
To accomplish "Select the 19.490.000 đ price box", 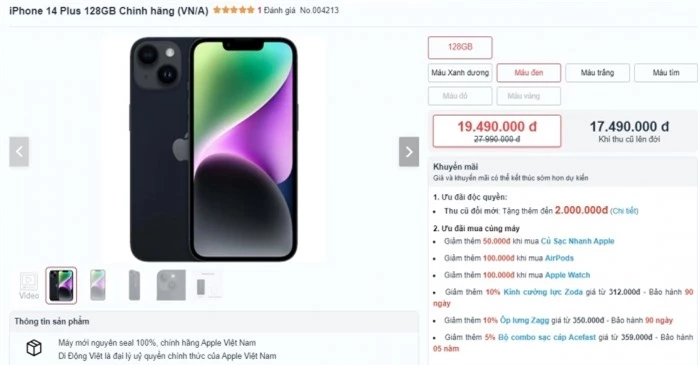I will click(497, 131).
